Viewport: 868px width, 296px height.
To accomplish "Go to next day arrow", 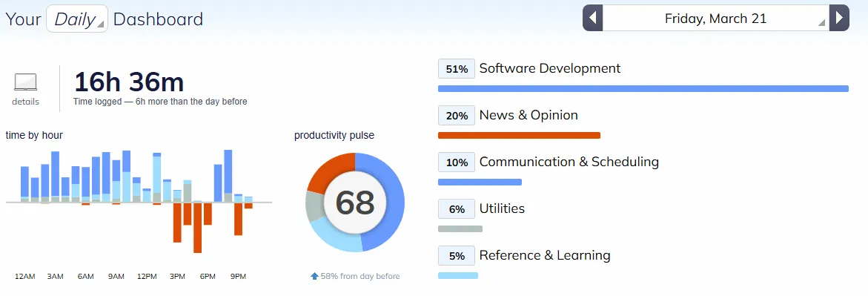I will pyautogui.click(x=839, y=19).
